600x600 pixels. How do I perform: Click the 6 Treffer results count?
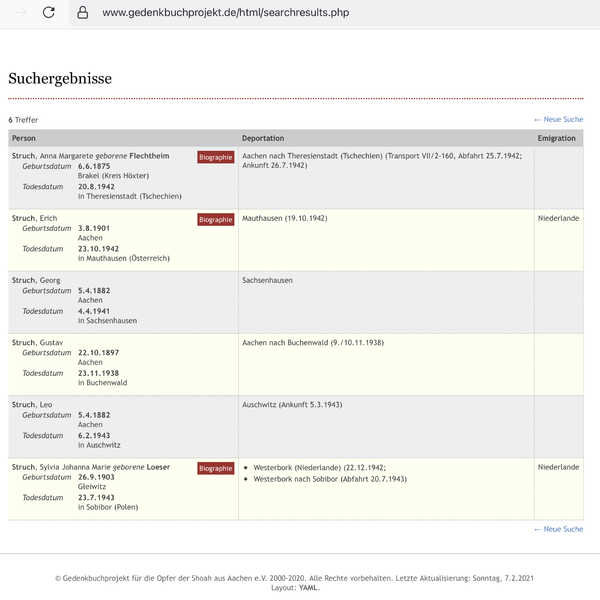coord(23,120)
